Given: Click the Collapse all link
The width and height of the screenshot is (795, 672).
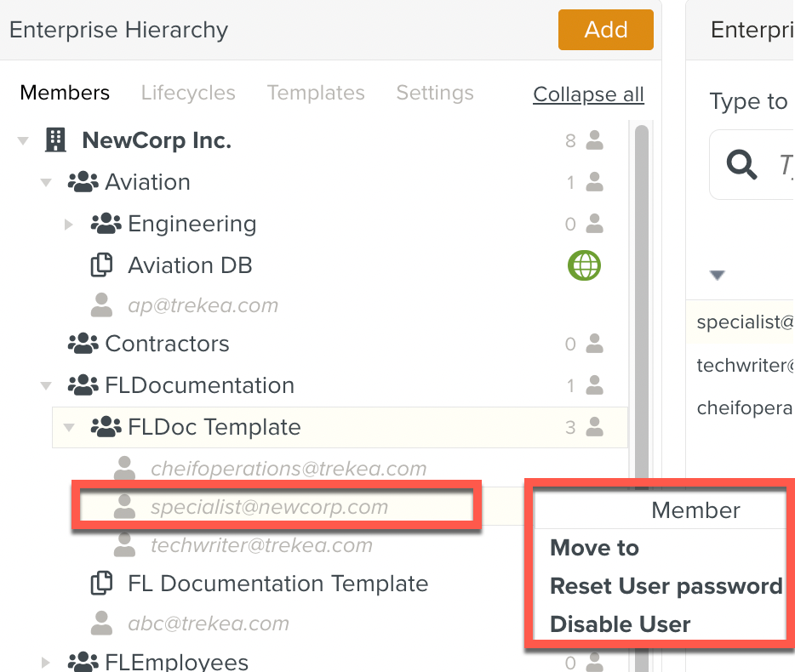Looking at the screenshot, I should (x=588, y=94).
